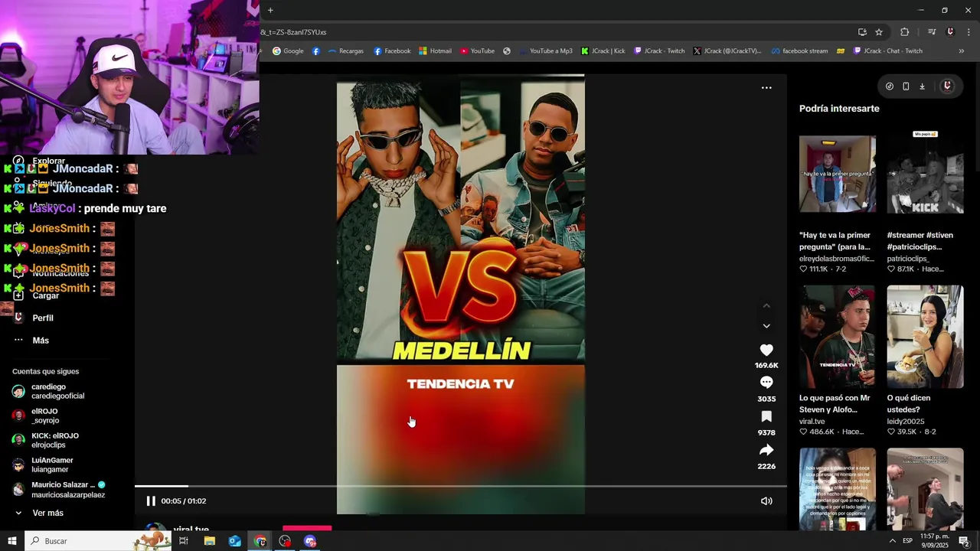
Task: Open the JCrack | Kick bookmark
Action: pos(603,51)
